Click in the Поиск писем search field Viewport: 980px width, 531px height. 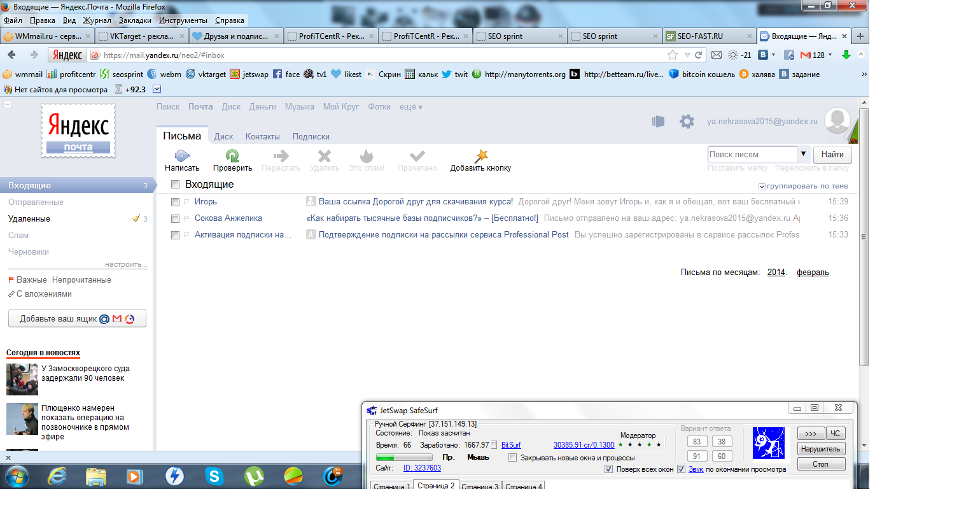pos(752,154)
